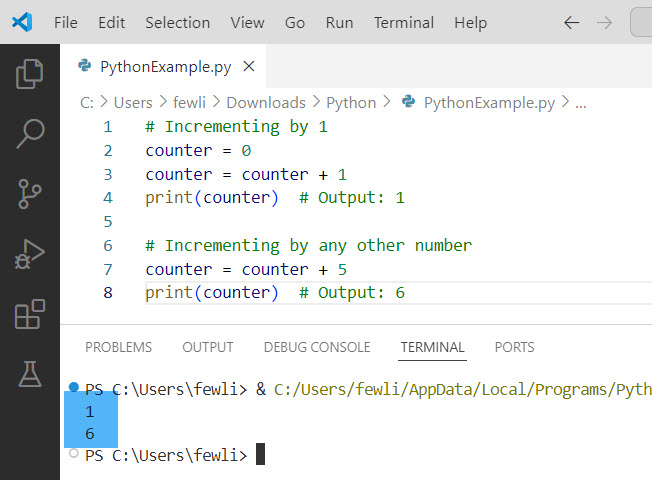Close the PythonExample.py tab

(249, 66)
